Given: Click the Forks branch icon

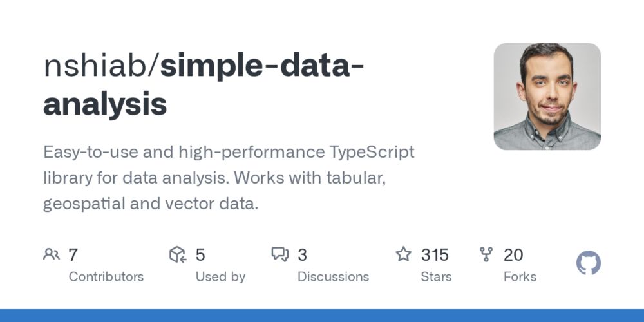Looking at the screenshot, I should coord(486,254).
